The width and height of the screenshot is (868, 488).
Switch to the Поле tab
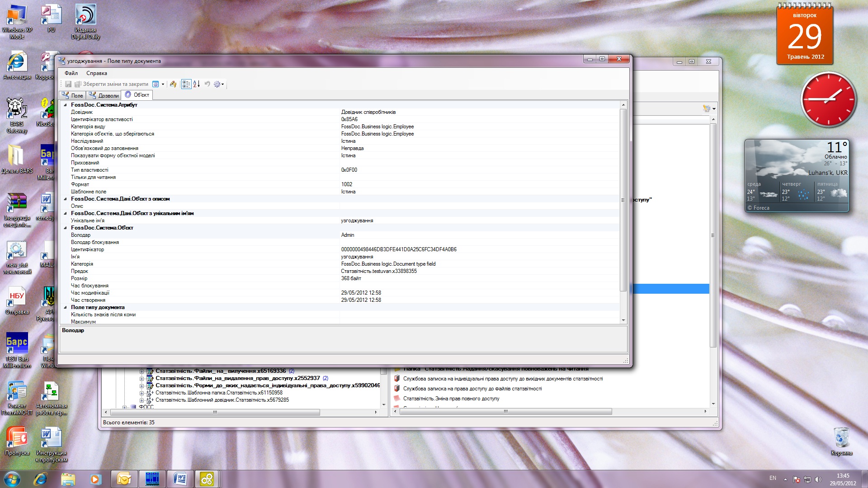[x=73, y=95]
